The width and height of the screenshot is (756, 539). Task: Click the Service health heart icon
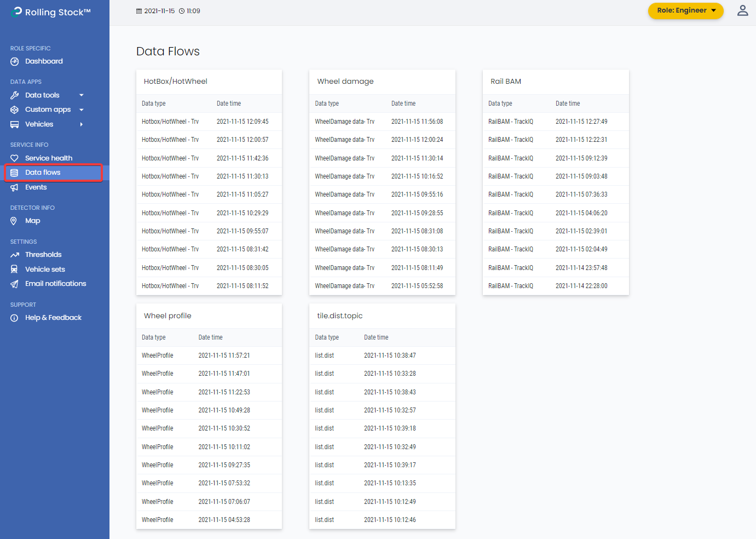tap(15, 158)
